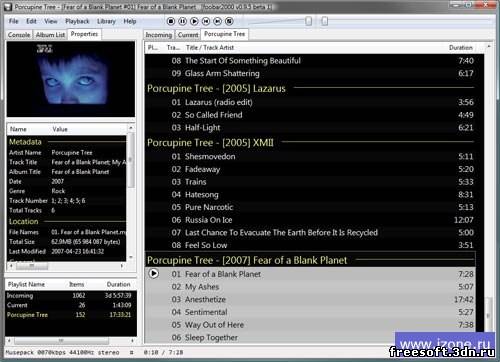Click the Play button in the toolbar
This screenshot has height=362, width=500.
pos(194,21)
